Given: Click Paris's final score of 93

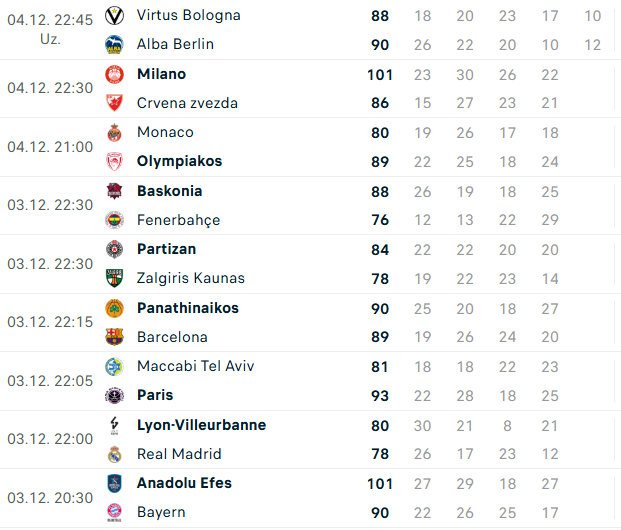Looking at the screenshot, I should pos(379,396).
